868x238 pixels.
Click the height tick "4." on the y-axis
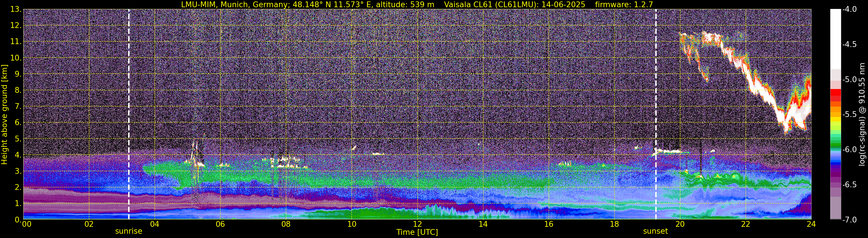(18, 155)
